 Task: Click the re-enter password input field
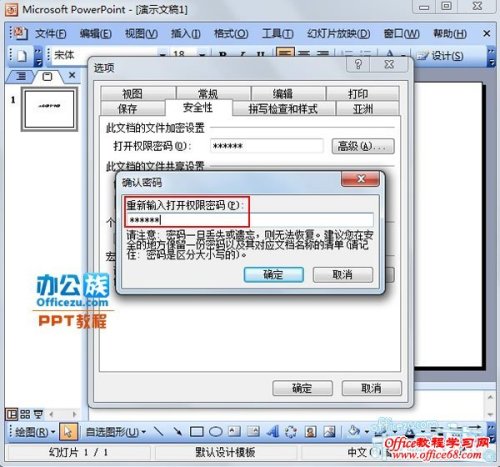(250, 219)
